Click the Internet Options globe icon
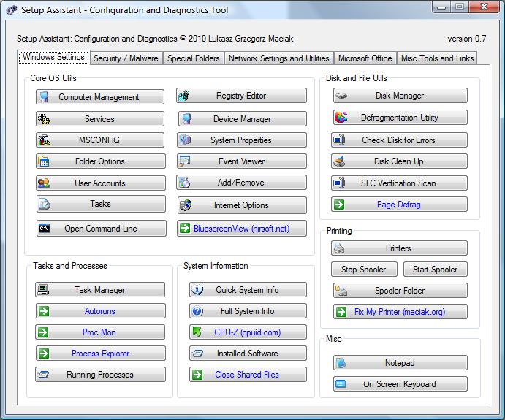505x420 pixels. [x=186, y=205]
